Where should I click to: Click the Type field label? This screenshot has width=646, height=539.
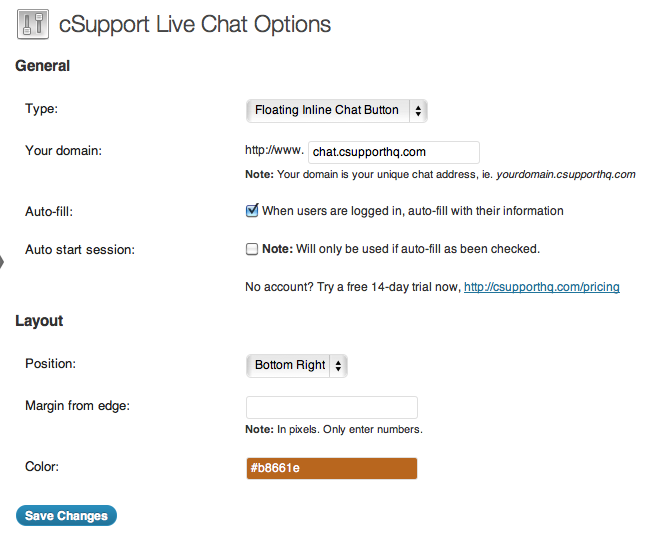[42, 109]
